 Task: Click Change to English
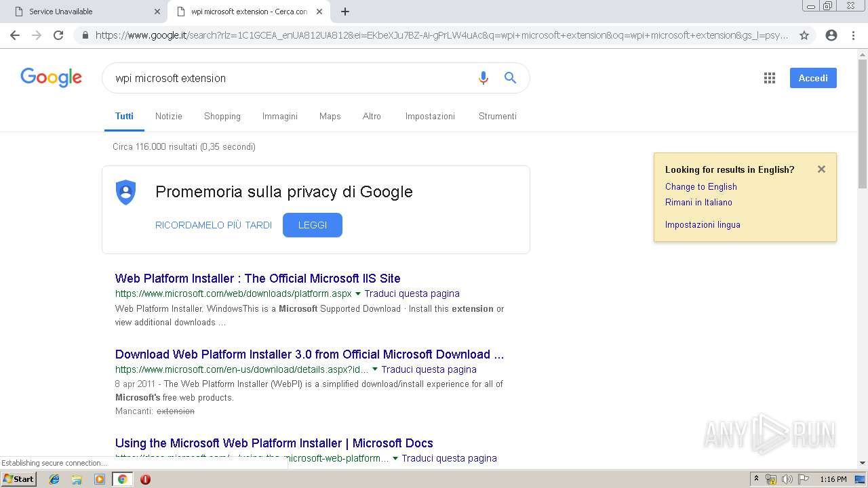(701, 186)
